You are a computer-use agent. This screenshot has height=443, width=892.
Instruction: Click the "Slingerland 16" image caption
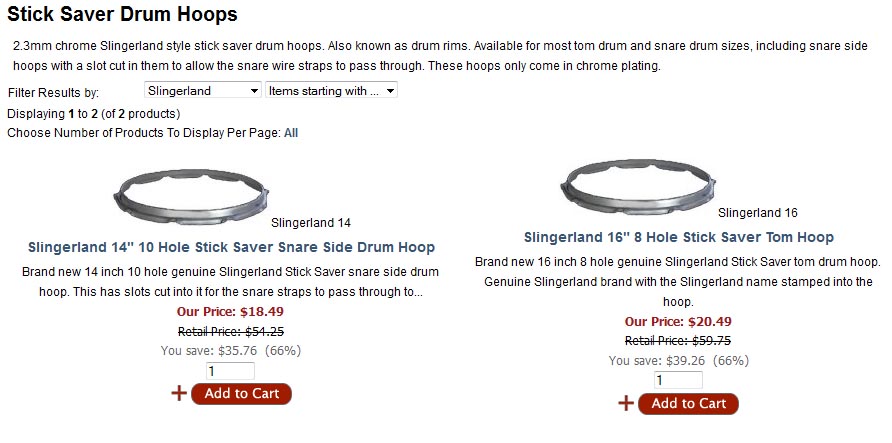point(758,213)
